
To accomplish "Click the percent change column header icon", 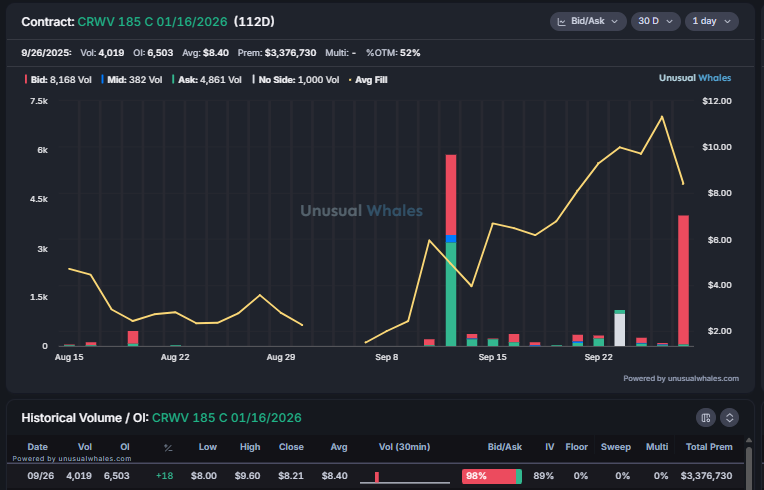I will click(x=168, y=447).
